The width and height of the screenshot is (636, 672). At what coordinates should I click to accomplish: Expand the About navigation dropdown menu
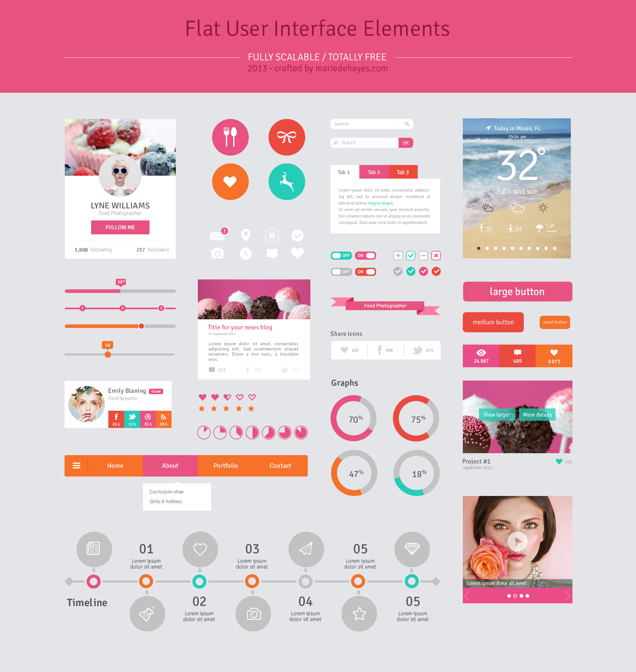click(x=169, y=465)
